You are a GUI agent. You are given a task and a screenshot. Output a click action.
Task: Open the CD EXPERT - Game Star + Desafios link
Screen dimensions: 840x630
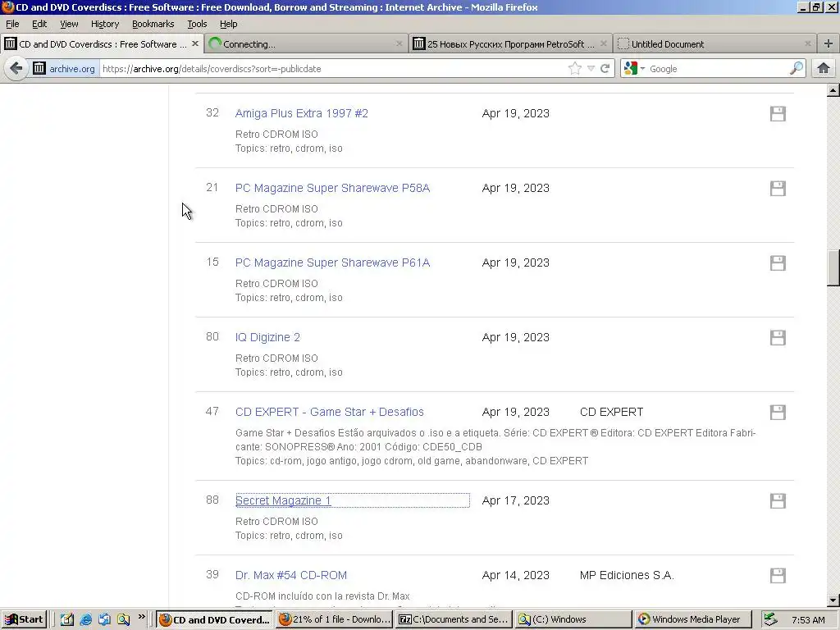[330, 412]
